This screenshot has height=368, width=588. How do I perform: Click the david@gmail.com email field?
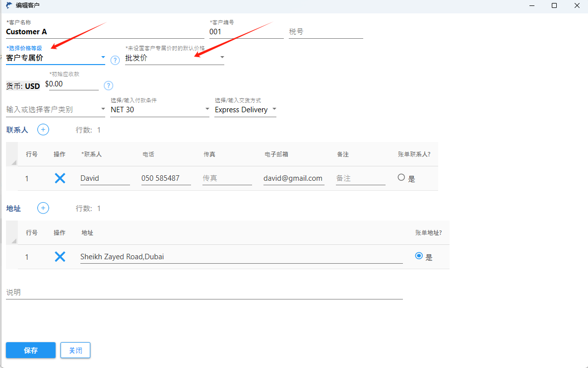[293, 178]
